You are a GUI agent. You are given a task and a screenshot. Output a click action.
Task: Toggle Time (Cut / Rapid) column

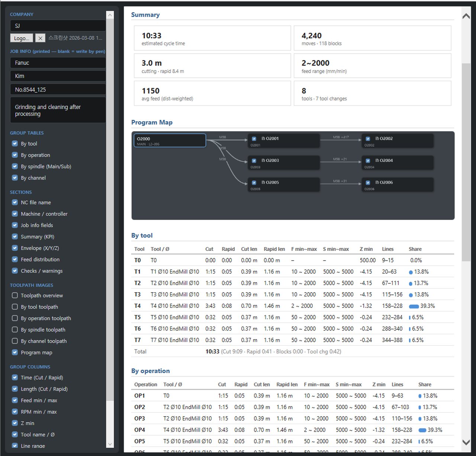pos(15,377)
